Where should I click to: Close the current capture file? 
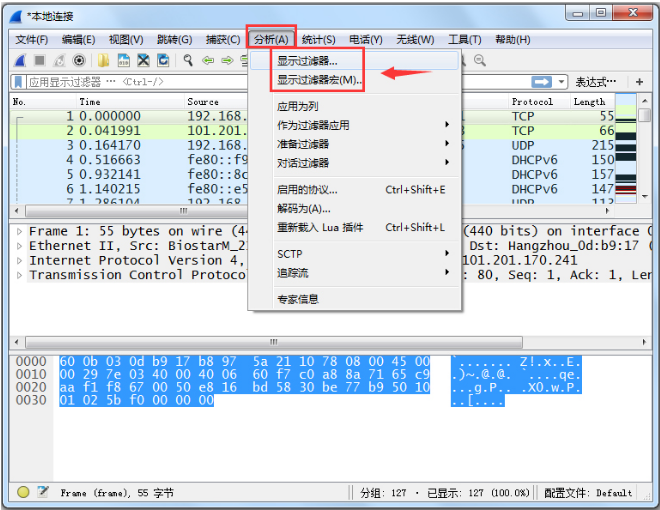click(143, 61)
